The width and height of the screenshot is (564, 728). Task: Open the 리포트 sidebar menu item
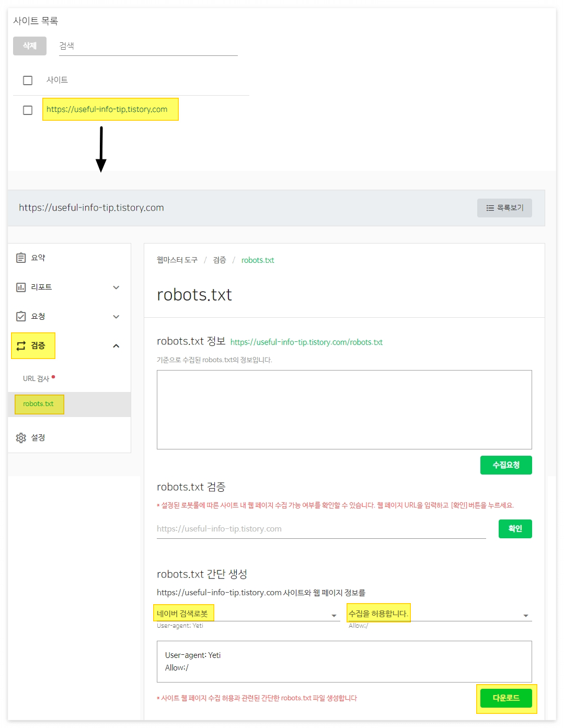click(69, 287)
